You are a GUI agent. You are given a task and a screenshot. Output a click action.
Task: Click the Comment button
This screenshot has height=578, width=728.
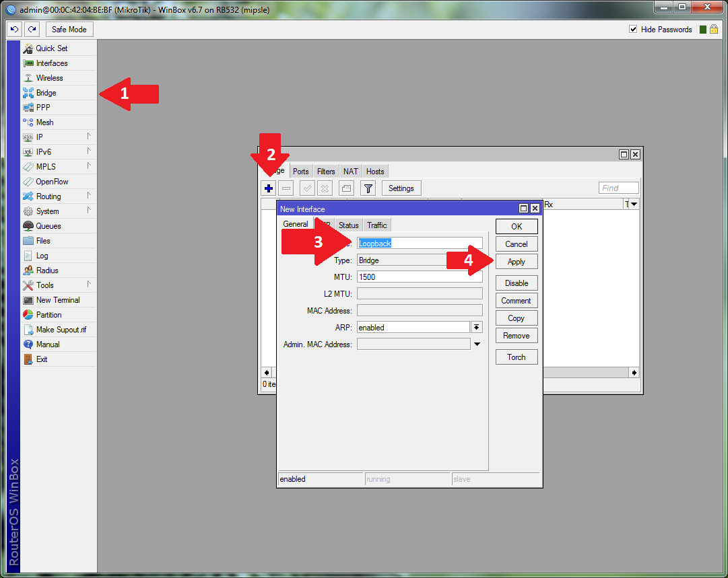(517, 301)
